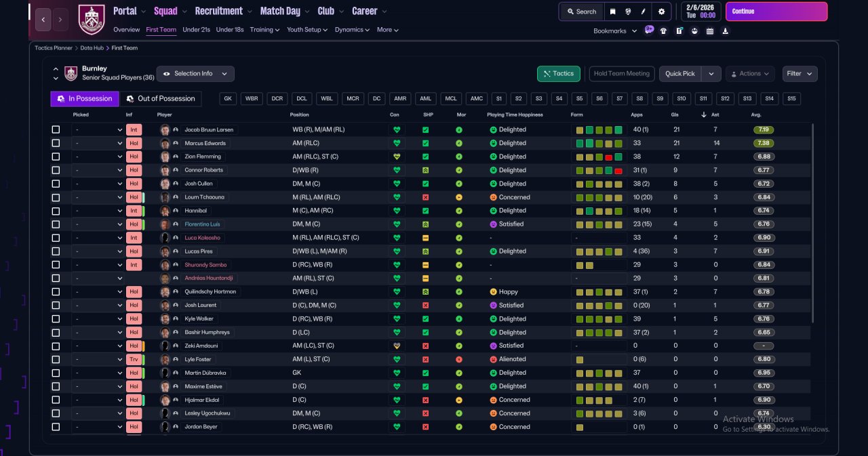Click the Quick Pick button

pyautogui.click(x=680, y=74)
